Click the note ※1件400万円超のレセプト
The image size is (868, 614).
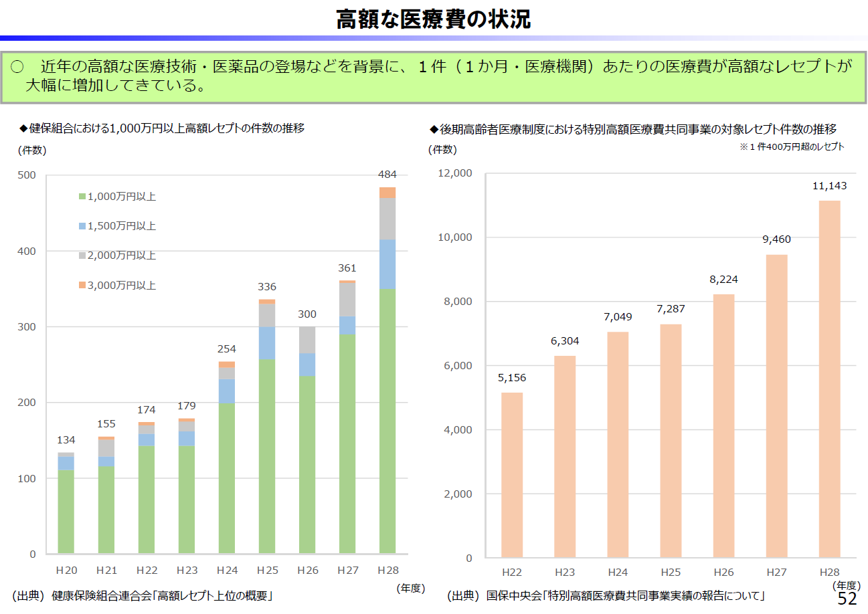point(792,147)
